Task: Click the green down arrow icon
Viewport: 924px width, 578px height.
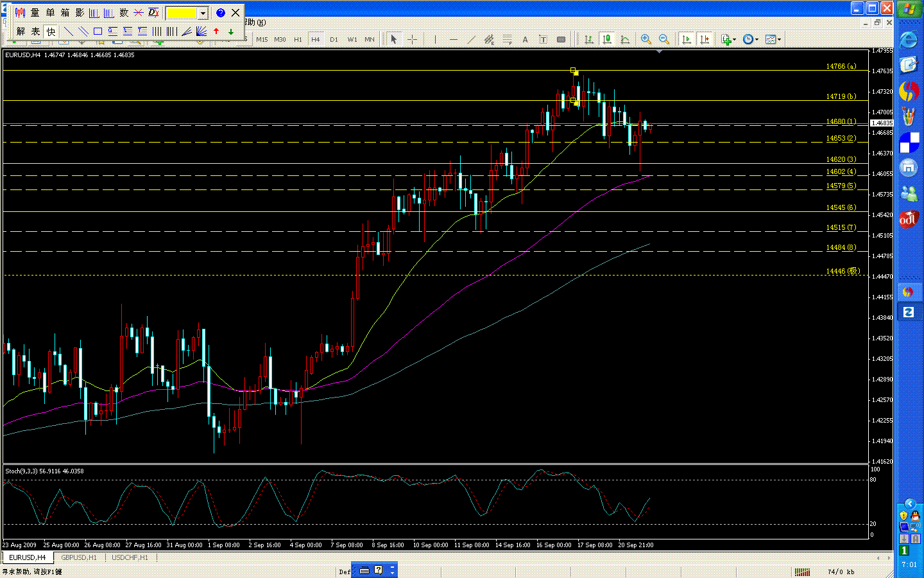Action: coord(231,31)
